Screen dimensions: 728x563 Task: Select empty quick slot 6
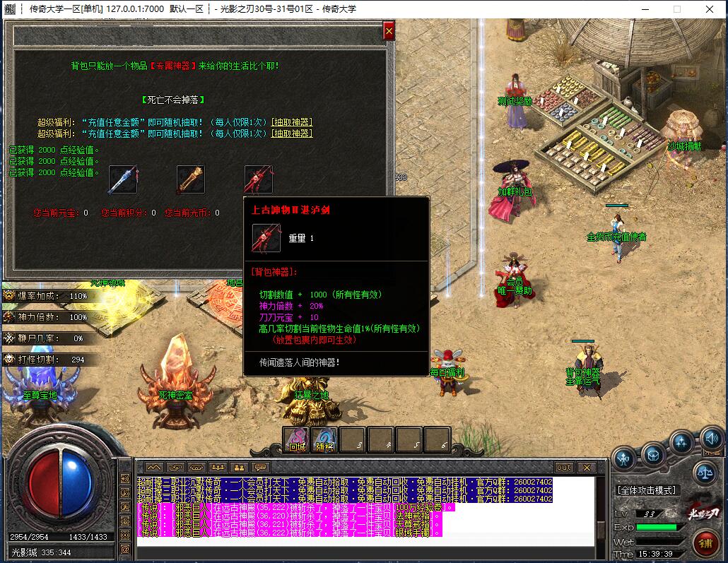437,439
